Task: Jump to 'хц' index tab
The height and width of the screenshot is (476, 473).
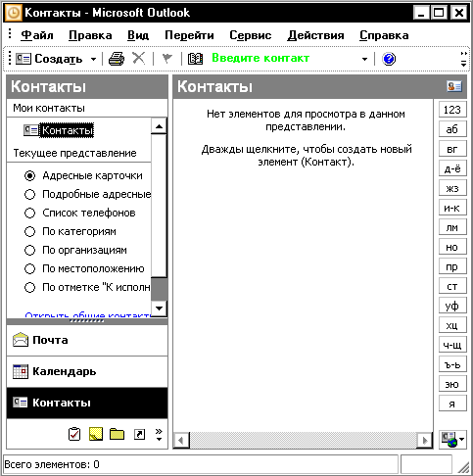Action: pyautogui.click(x=452, y=325)
